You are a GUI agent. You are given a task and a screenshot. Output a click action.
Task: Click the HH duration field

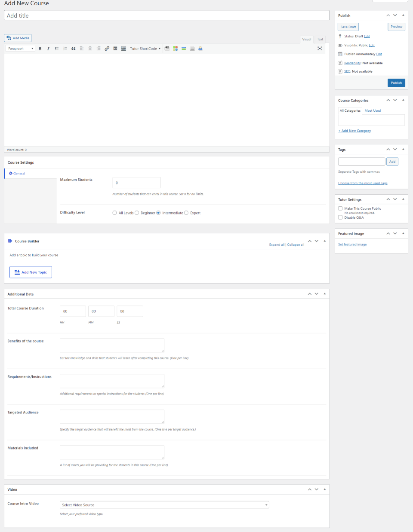click(73, 311)
